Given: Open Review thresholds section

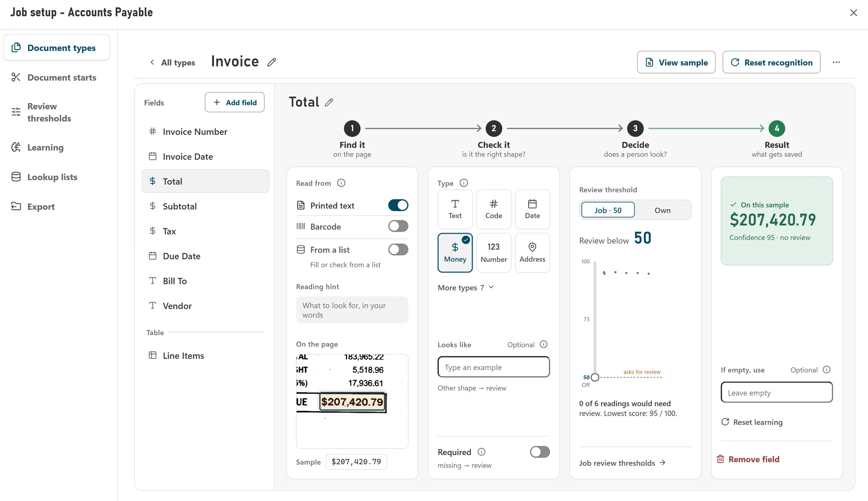Looking at the screenshot, I should (x=57, y=112).
